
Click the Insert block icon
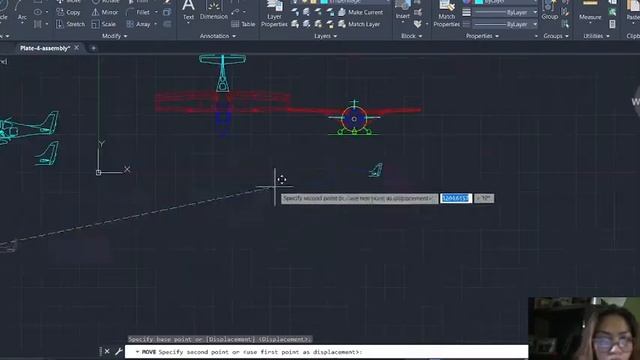pyautogui.click(x=402, y=9)
